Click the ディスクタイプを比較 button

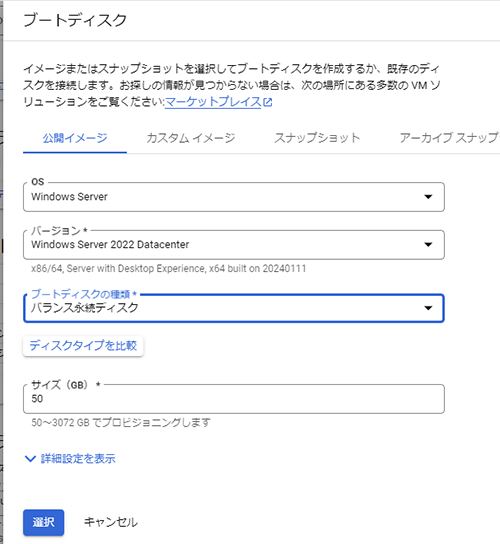click(83, 346)
